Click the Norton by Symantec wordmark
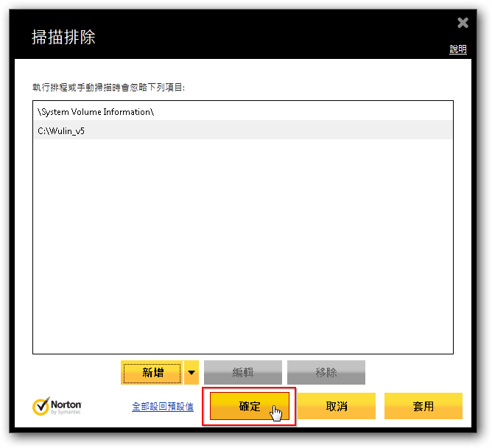The height and width of the screenshot is (448, 492). (x=67, y=407)
